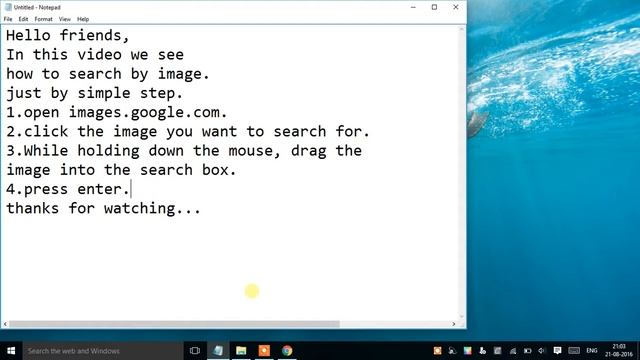
Task: Close the Notepad window
Action: coord(456,7)
